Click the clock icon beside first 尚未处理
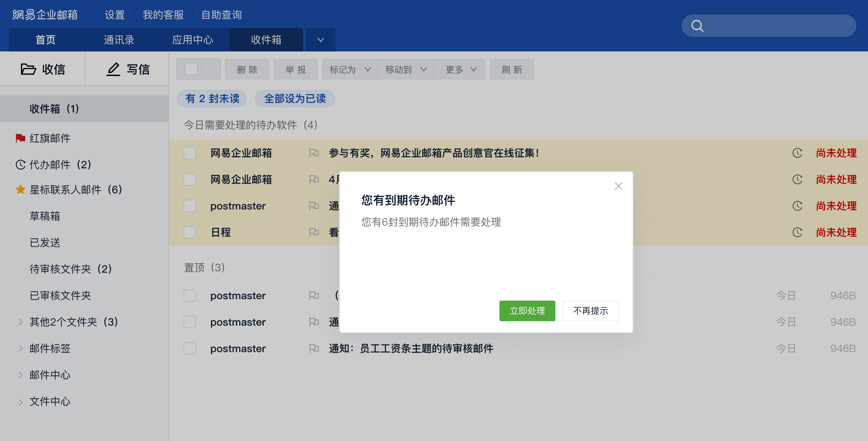The image size is (868, 441). [797, 153]
